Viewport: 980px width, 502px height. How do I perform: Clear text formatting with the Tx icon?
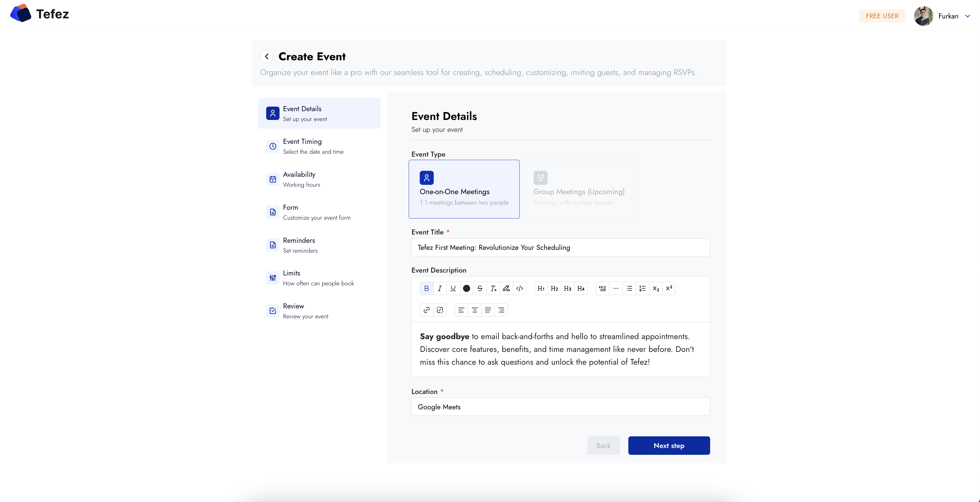coord(493,289)
